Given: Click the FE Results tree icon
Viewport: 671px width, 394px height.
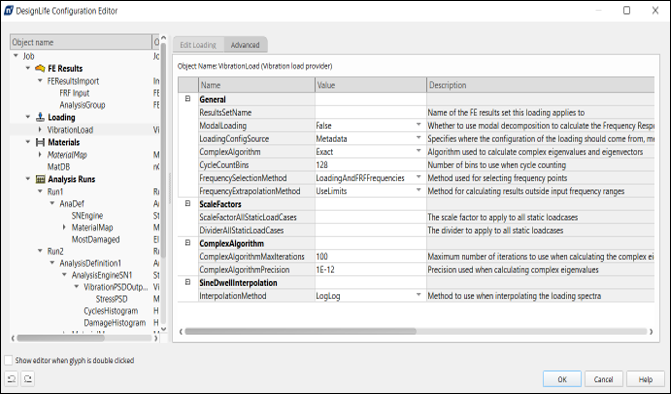Looking at the screenshot, I should pyautogui.click(x=40, y=68).
